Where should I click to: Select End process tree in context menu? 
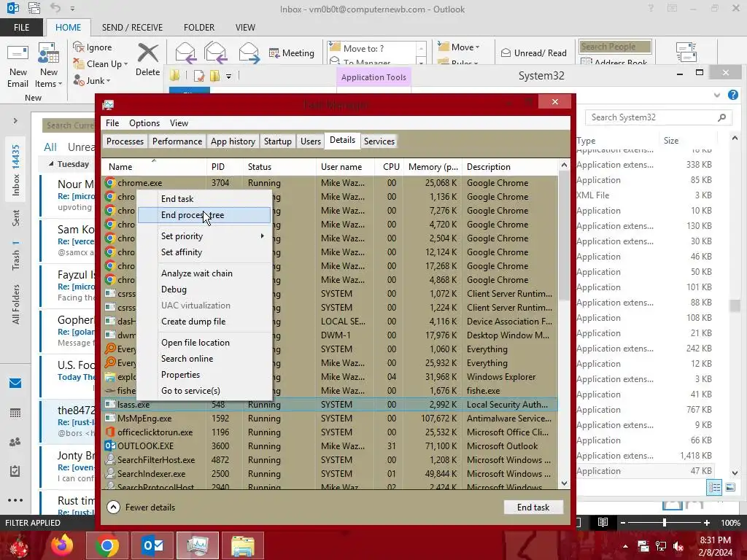(x=204, y=215)
